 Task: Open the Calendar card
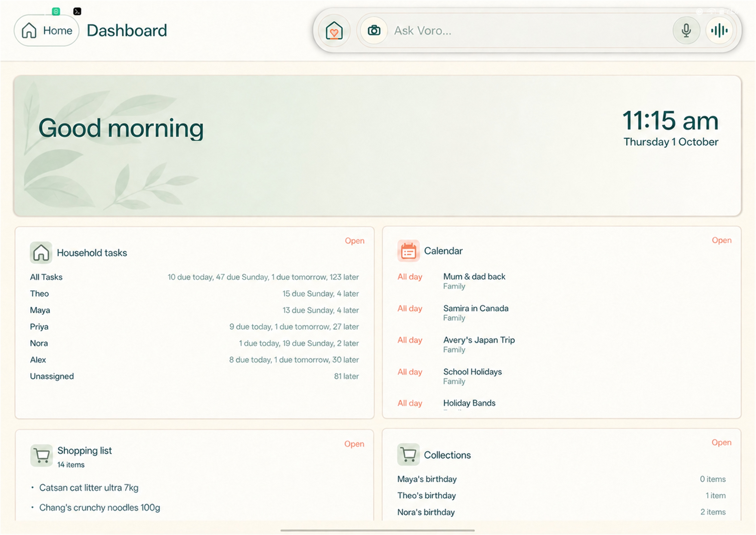721,240
